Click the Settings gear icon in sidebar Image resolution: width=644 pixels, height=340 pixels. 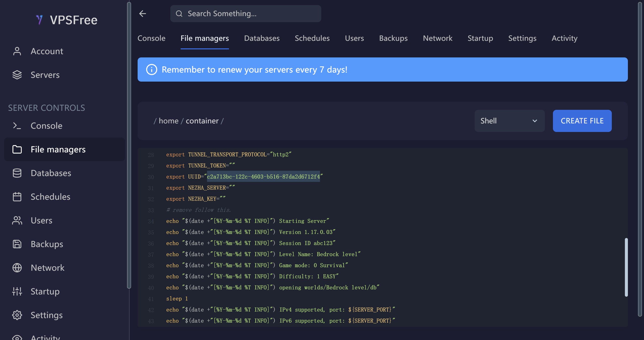17,315
